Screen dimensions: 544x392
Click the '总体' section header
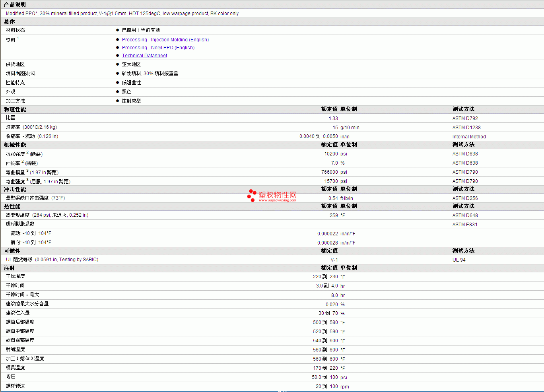coord(9,21)
